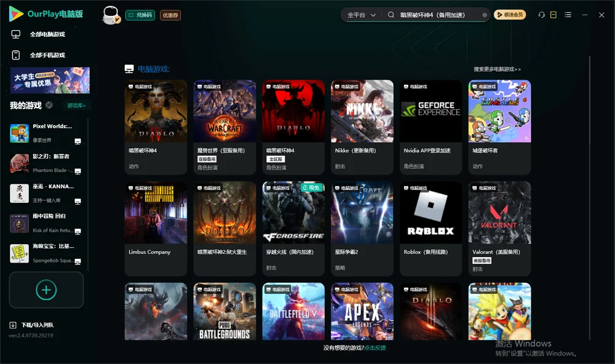
Task: Click the search magnifier icon
Action: pos(391,15)
